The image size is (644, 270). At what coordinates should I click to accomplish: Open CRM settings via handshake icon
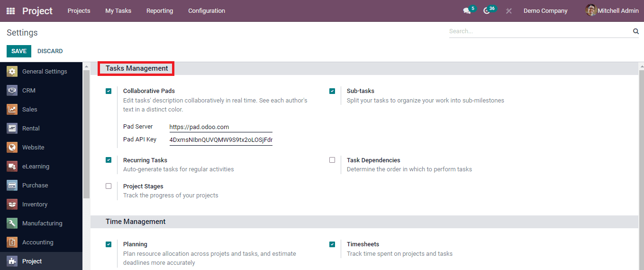(x=12, y=90)
